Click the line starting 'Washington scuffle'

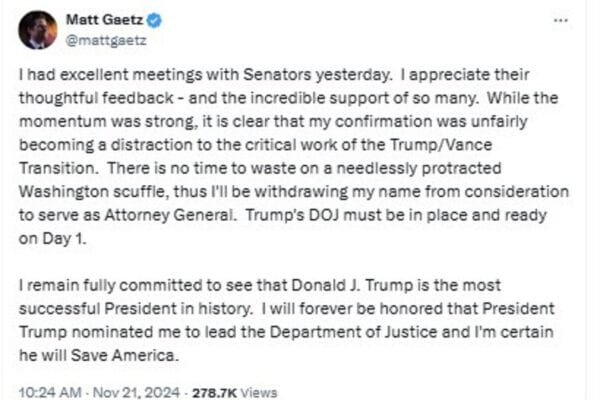coord(294,191)
